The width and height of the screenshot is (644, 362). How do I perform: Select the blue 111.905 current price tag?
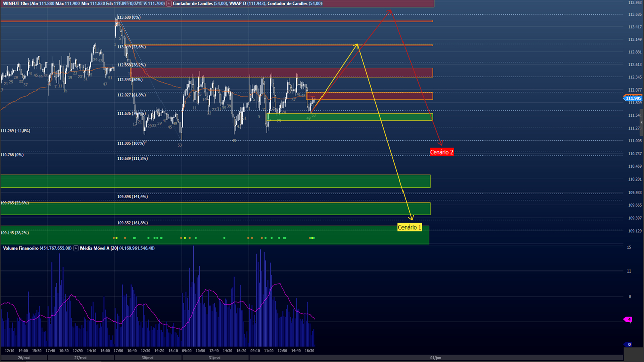(633, 98)
